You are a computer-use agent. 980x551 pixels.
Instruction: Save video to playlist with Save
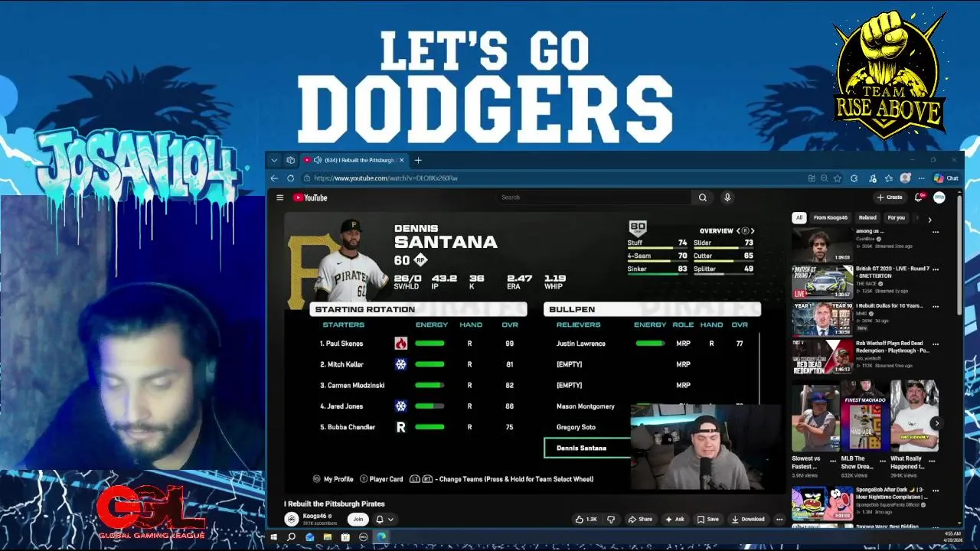(708, 519)
